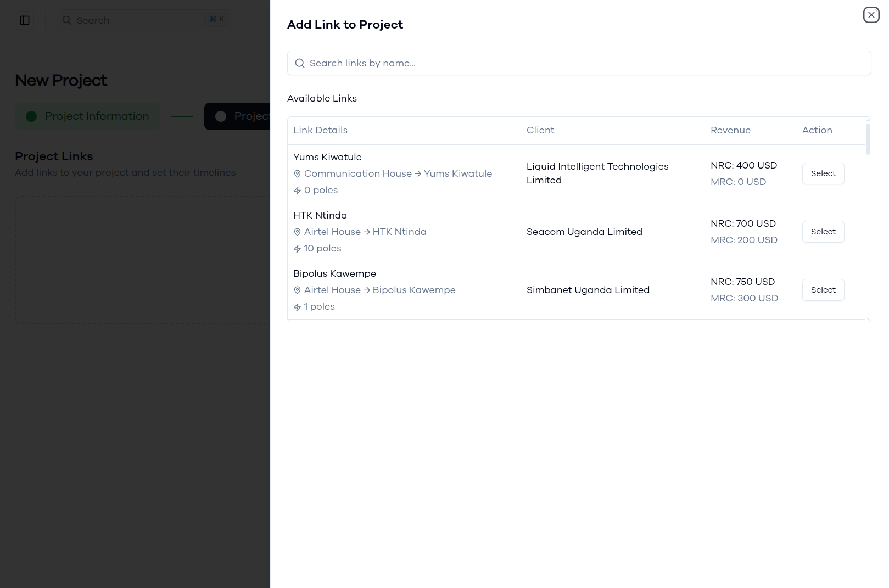Click the location pin icon for Bipolus Kawempe
This screenshot has width=889, height=588.
297,290
